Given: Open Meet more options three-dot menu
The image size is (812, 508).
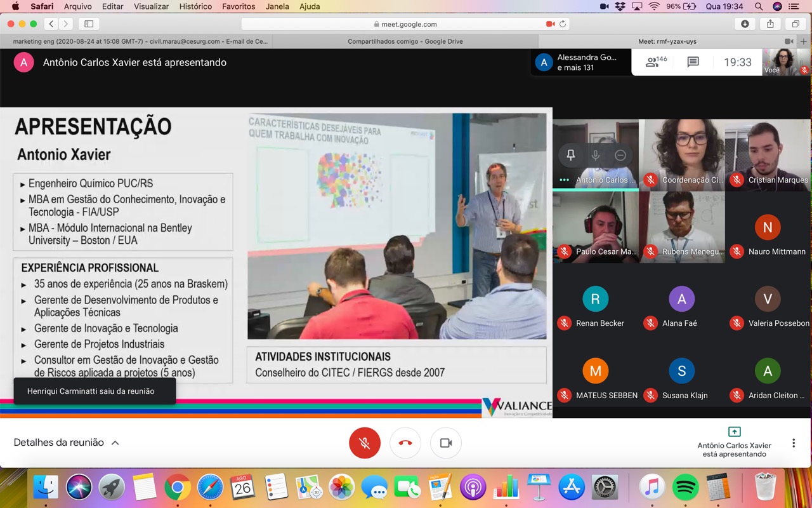Looking at the screenshot, I should pyautogui.click(x=793, y=443).
